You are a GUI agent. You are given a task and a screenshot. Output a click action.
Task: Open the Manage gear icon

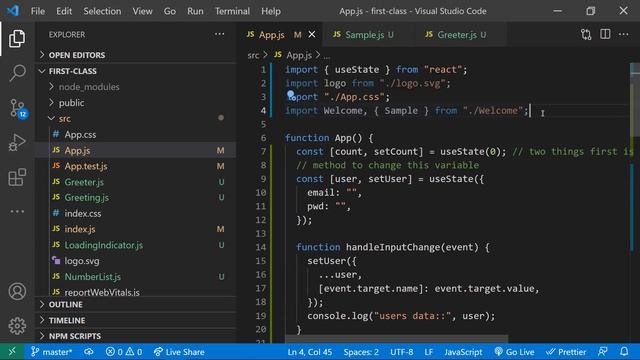[x=17, y=326]
